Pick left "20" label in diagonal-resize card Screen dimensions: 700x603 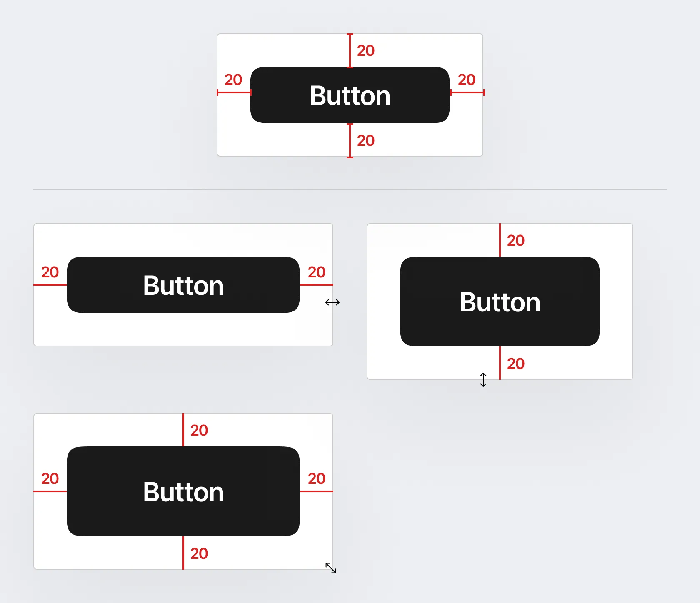(x=50, y=479)
